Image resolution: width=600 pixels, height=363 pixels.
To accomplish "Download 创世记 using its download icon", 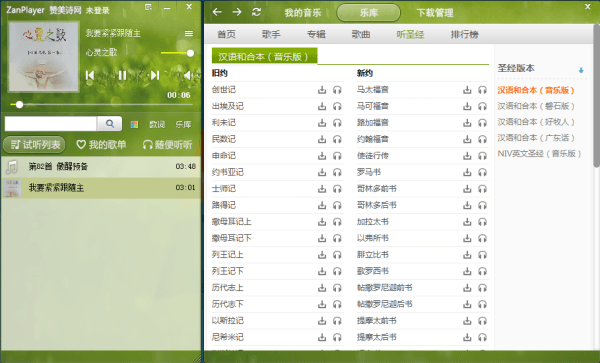I will [322, 90].
